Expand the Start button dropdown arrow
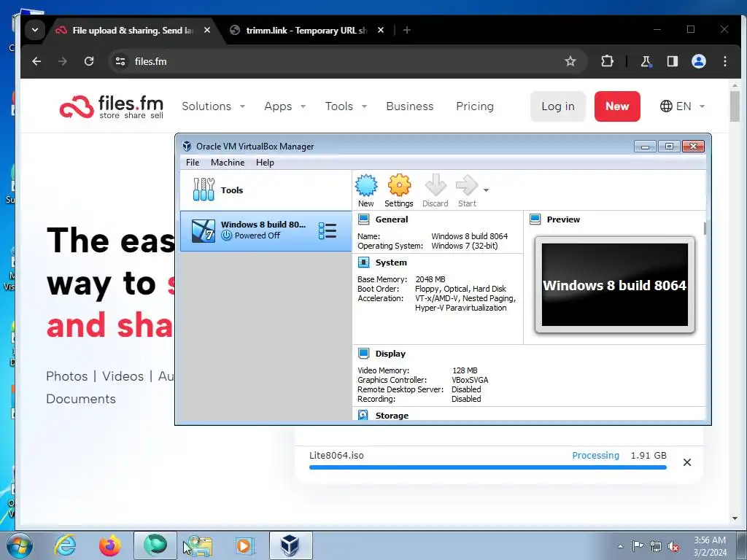Screen dimensions: 747x560 pyautogui.click(x=486, y=190)
